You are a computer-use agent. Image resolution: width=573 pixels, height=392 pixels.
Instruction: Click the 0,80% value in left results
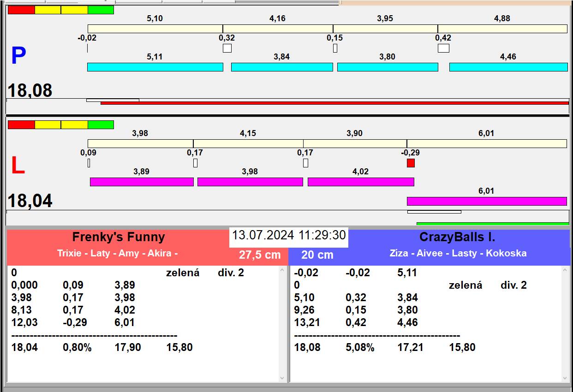point(78,348)
